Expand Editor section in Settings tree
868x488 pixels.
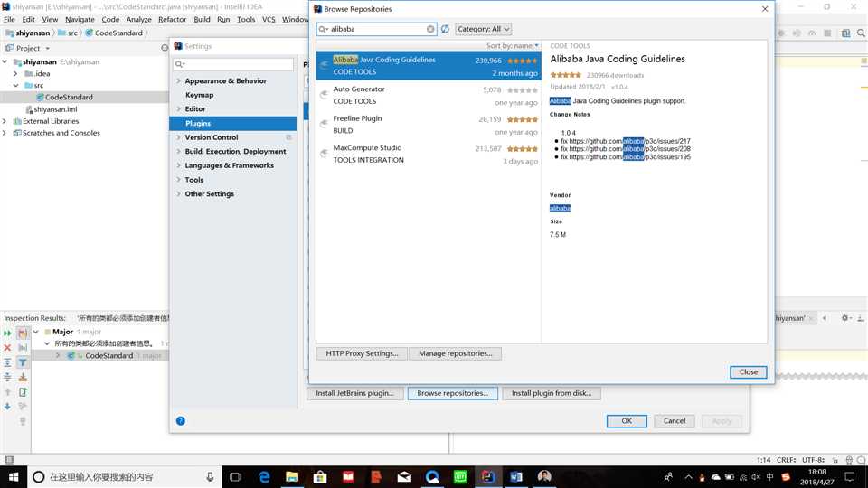[179, 109]
